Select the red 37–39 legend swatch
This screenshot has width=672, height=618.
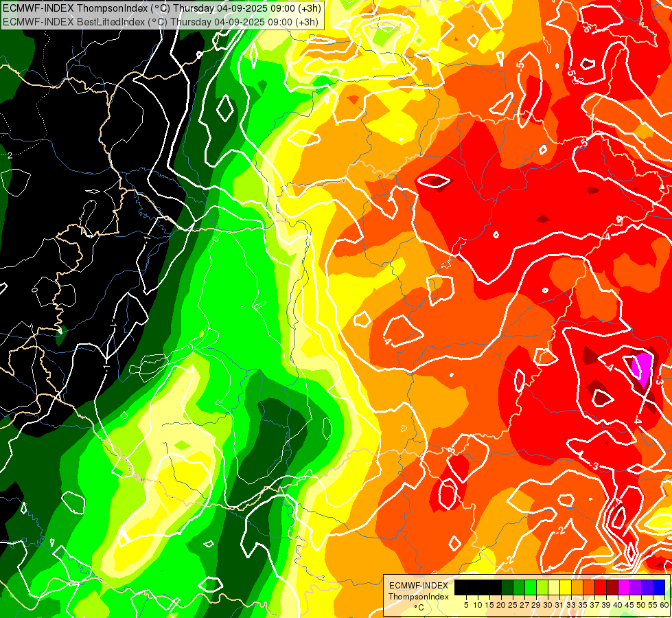(601, 588)
